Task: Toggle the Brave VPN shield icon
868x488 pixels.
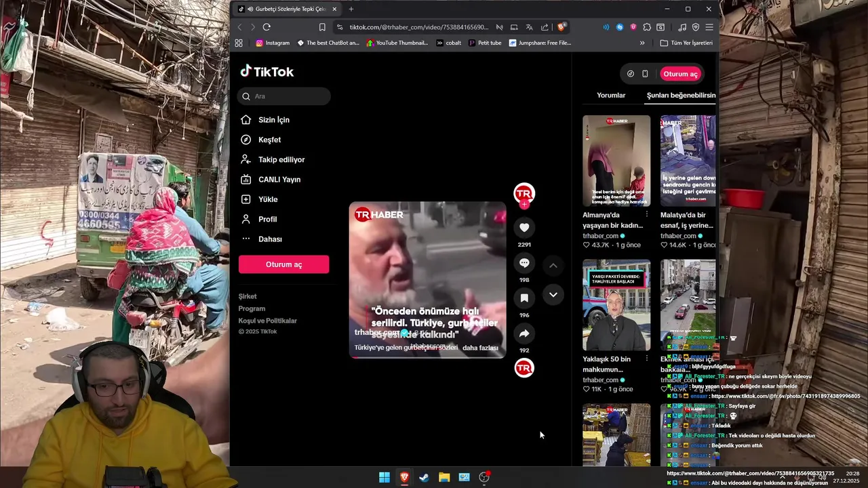Action: (x=696, y=27)
